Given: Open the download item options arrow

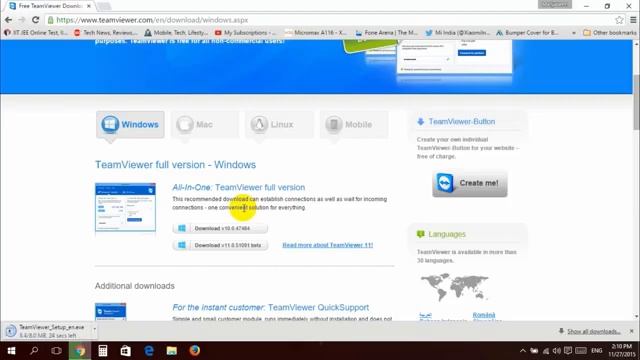Looking at the screenshot, I should click(x=95, y=329).
